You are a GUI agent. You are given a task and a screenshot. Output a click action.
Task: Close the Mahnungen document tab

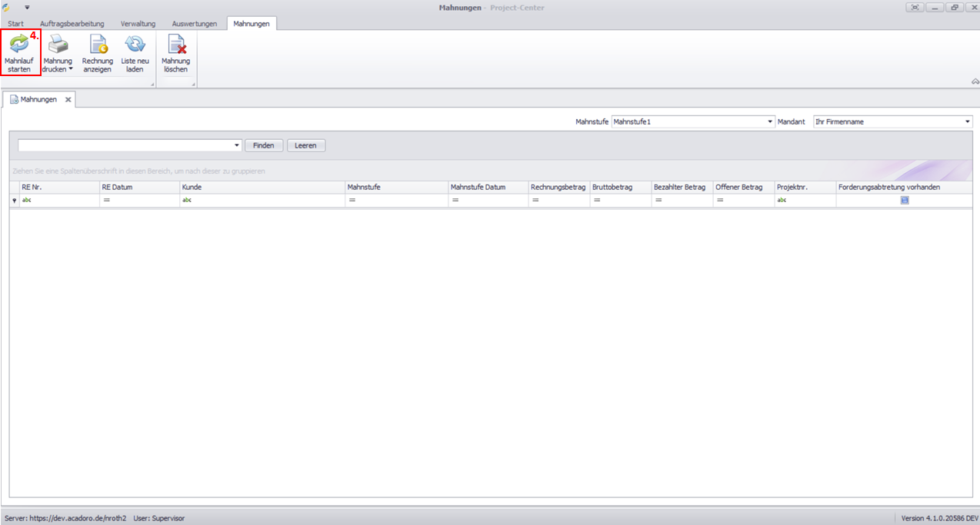[x=68, y=100]
